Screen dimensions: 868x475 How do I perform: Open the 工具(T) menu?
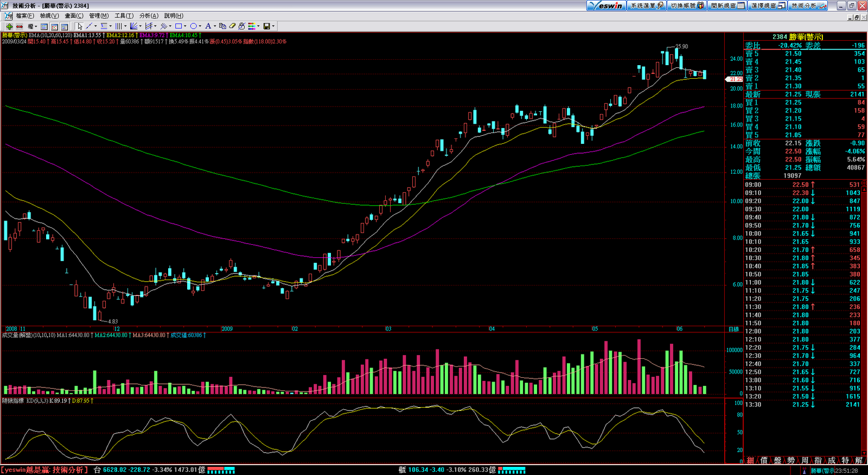[124, 16]
